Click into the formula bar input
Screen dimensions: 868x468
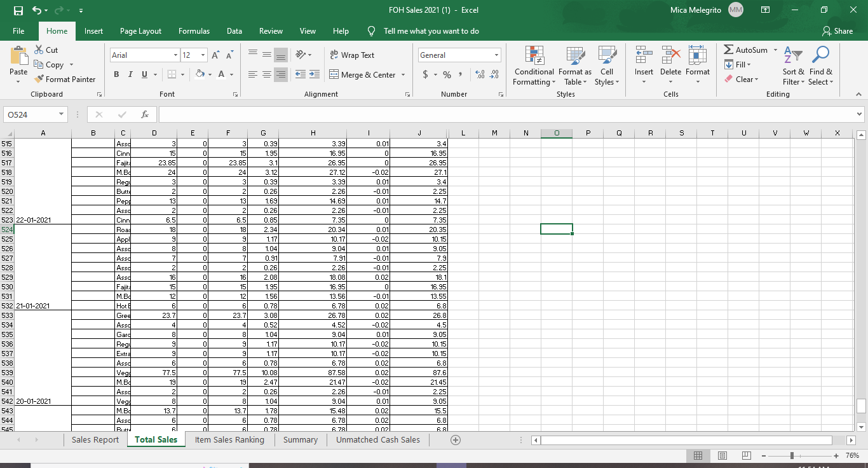click(506, 114)
